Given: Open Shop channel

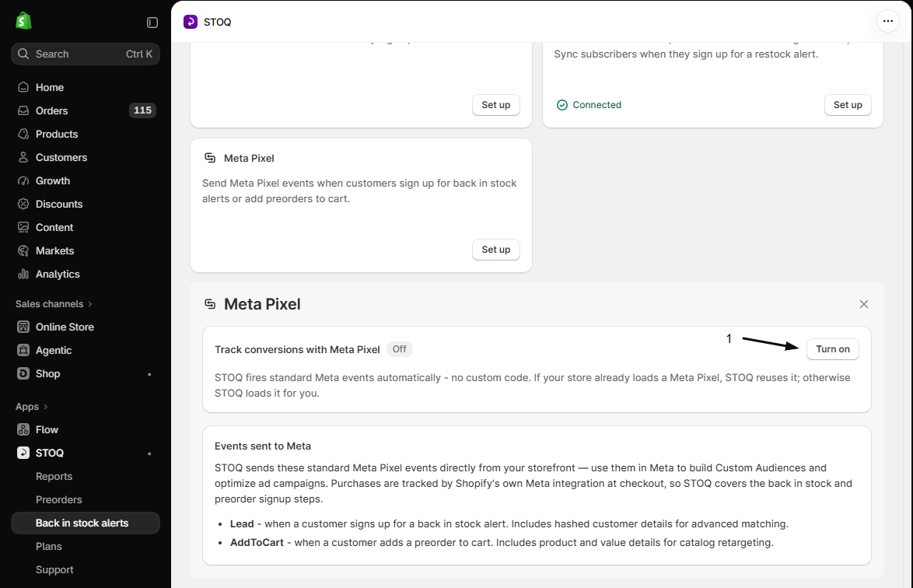Looking at the screenshot, I should pyautogui.click(x=86, y=373).
